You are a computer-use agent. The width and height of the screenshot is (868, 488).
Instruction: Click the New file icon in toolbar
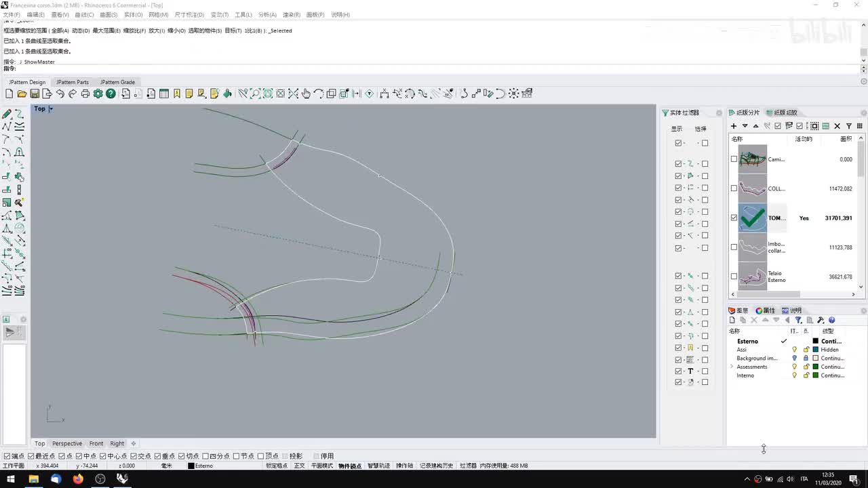(9, 94)
